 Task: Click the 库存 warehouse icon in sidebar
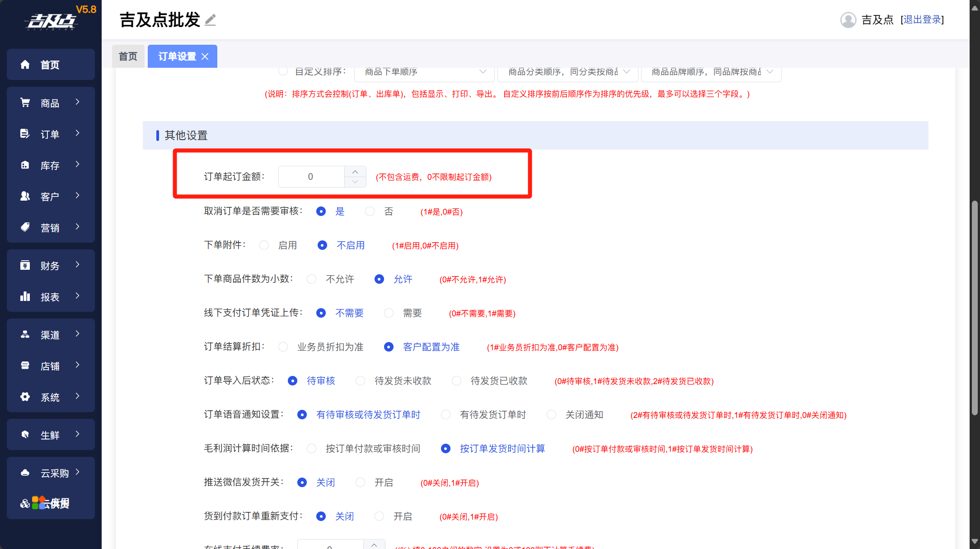(25, 165)
